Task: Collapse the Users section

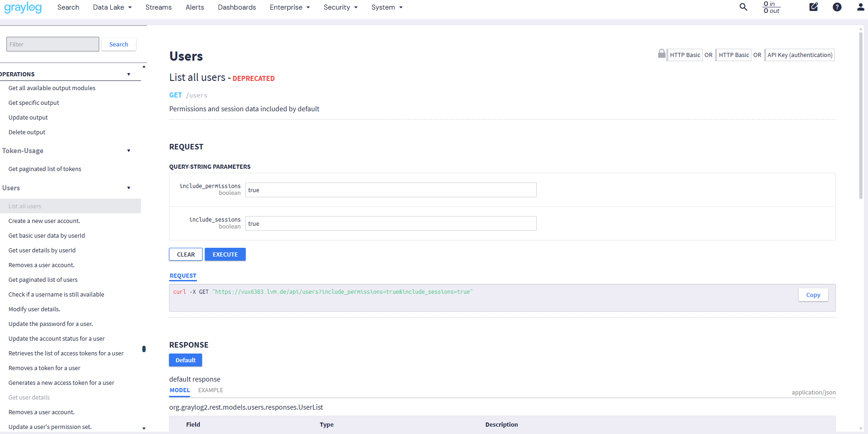Action: [129, 188]
